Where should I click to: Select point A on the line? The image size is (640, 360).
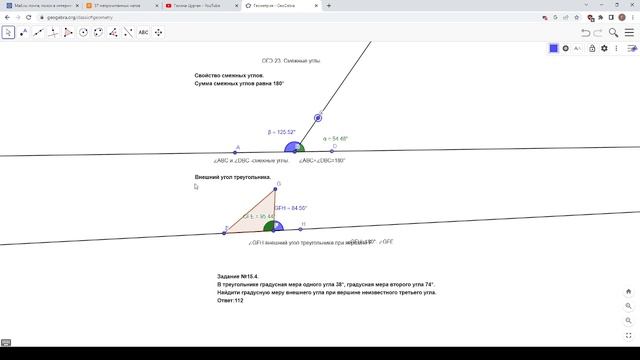pyautogui.click(x=235, y=153)
